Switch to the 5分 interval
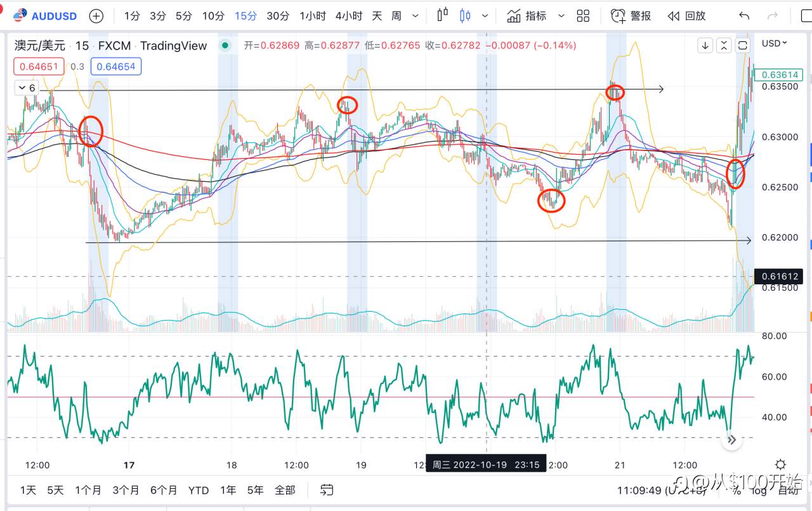812x511 pixels. pos(183,16)
